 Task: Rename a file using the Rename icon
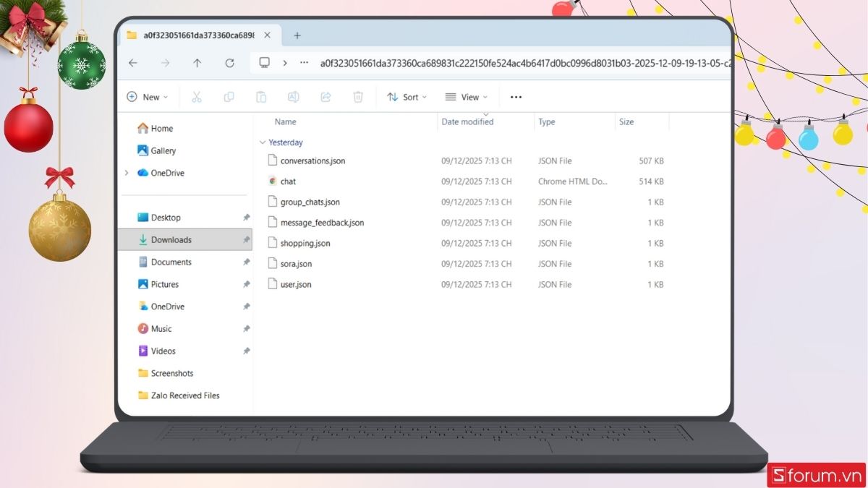[x=293, y=96]
